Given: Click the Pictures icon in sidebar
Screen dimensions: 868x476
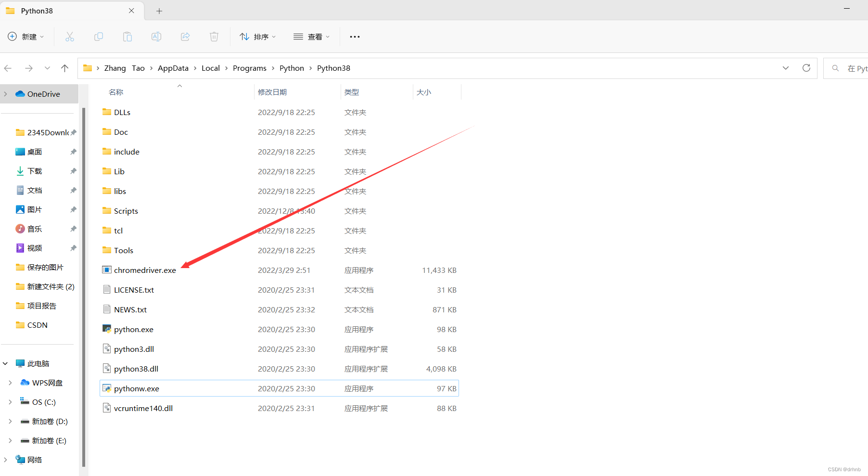Looking at the screenshot, I should tap(20, 209).
